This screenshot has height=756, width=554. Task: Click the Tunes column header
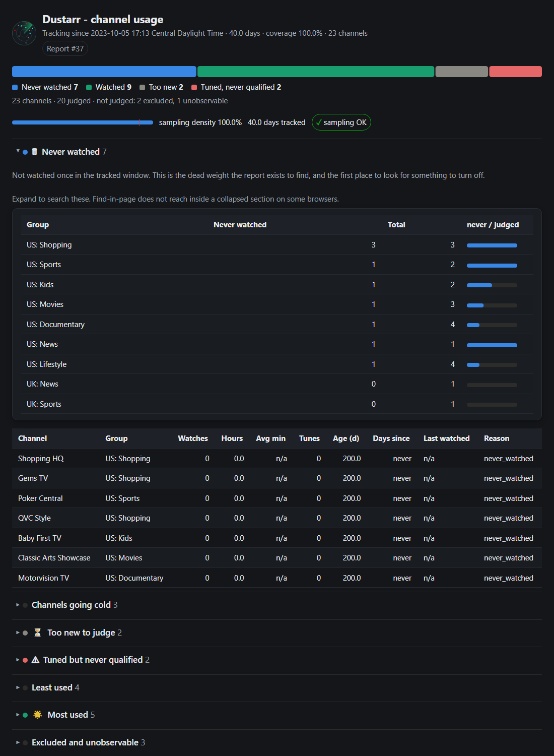[309, 438]
